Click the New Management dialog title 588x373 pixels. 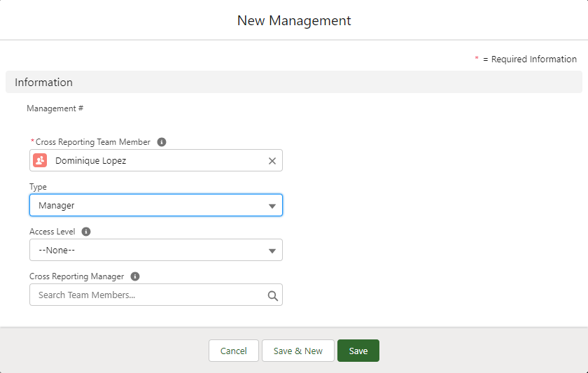(294, 20)
